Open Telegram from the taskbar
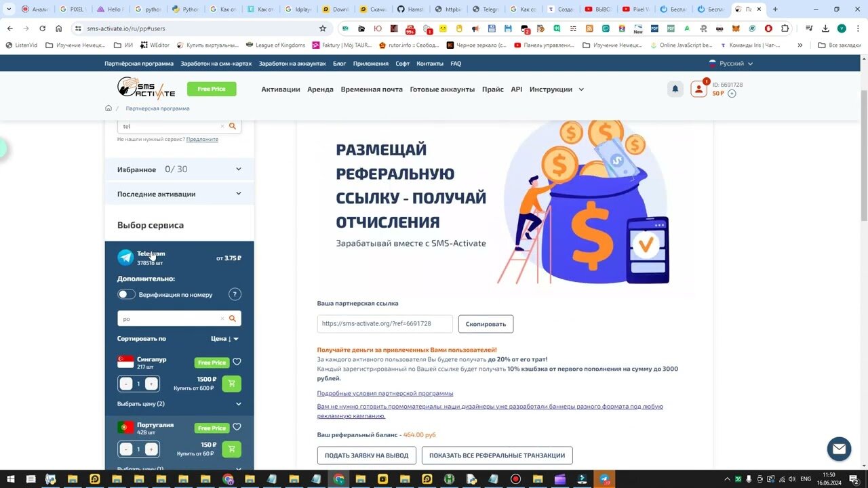Screen dimensions: 868x488 [604, 479]
